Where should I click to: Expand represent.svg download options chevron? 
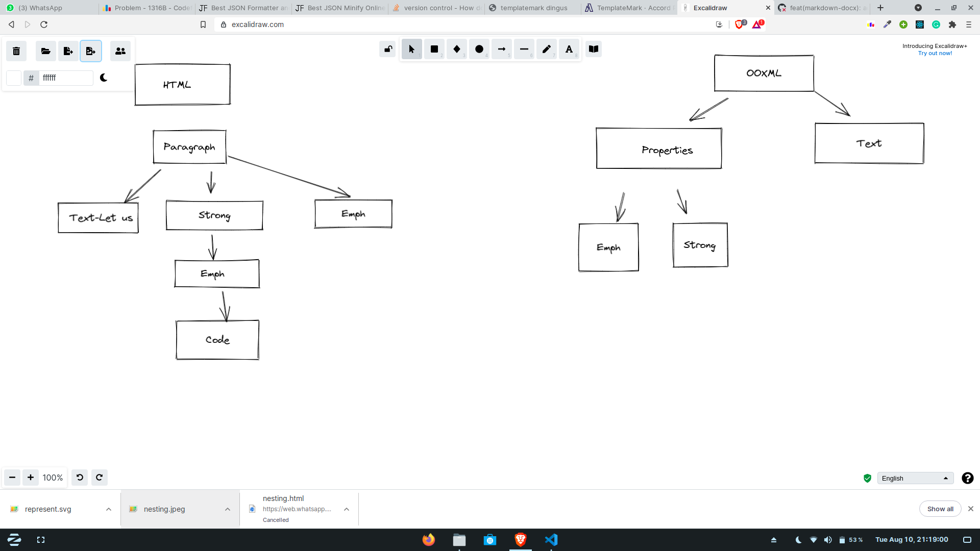pyautogui.click(x=109, y=509)
